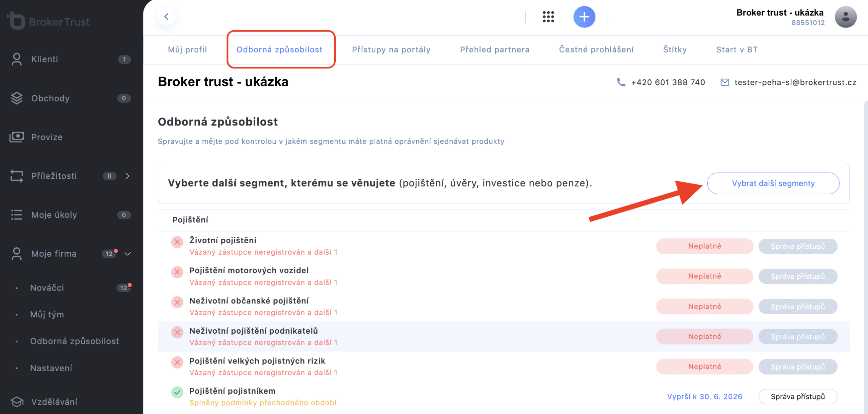Click Vybrat další segmenty button
This screenshot has height=414, width=868.
pyautogui.click(x=773, y=183)
